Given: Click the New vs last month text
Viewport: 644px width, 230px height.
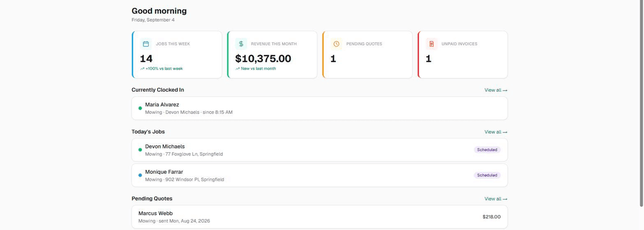Looking at the screenshot, I should coord(258,69).
